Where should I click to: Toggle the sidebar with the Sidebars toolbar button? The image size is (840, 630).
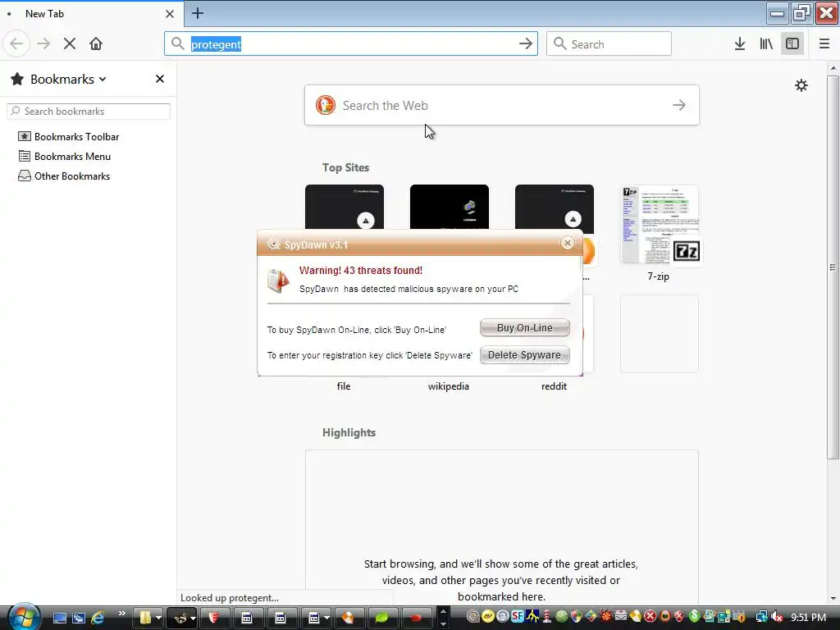pos(792,44)
